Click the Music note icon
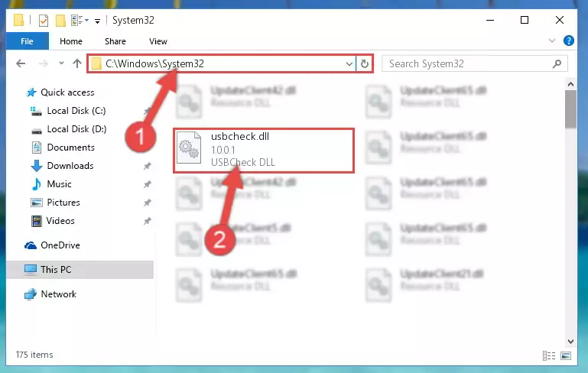588x373 pixels. pyautogui.click(x=37, y=184)
